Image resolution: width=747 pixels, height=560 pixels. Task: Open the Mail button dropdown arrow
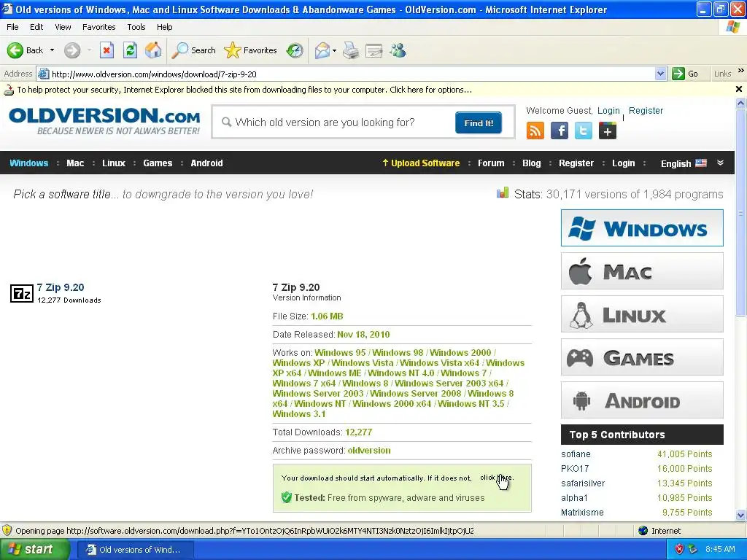[334, 50]
